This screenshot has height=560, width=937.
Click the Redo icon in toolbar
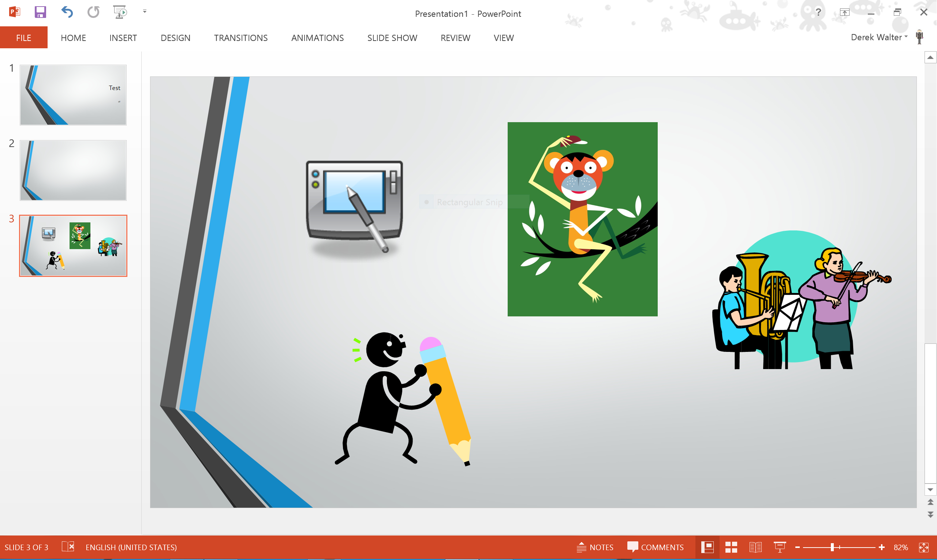coord(93,13)
